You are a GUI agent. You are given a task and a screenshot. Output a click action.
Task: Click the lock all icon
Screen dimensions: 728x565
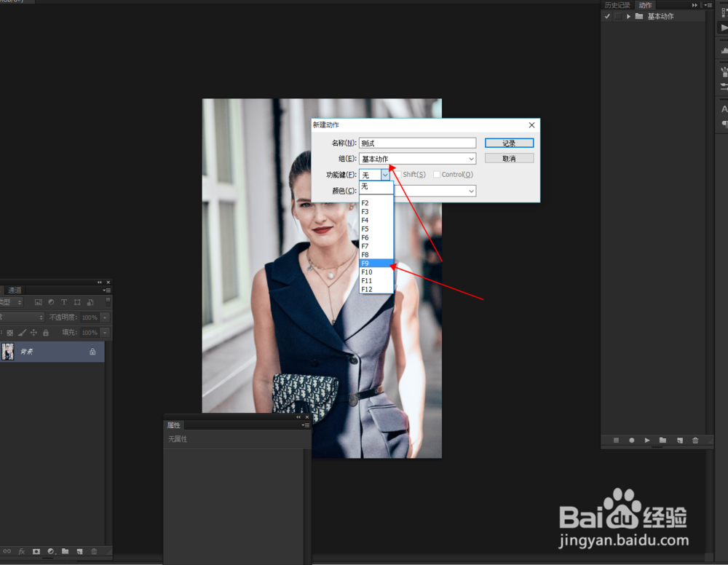point(45,333)
